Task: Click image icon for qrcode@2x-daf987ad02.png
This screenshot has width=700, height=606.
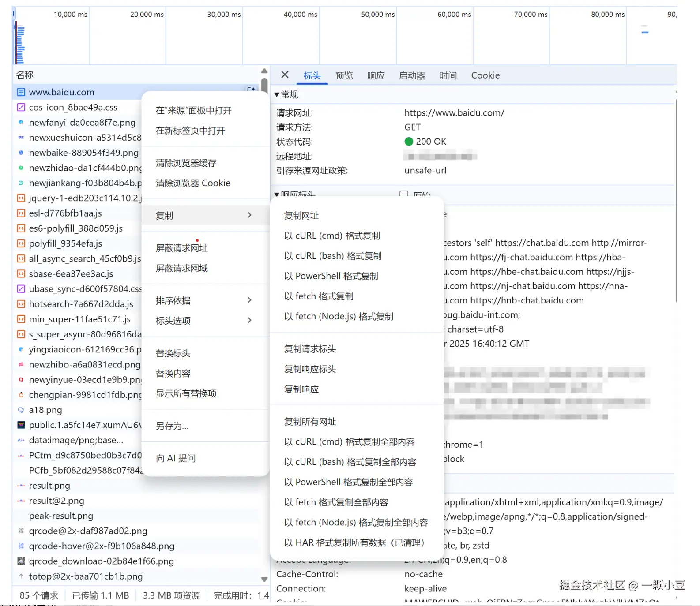Action: [x=21, y=531]
